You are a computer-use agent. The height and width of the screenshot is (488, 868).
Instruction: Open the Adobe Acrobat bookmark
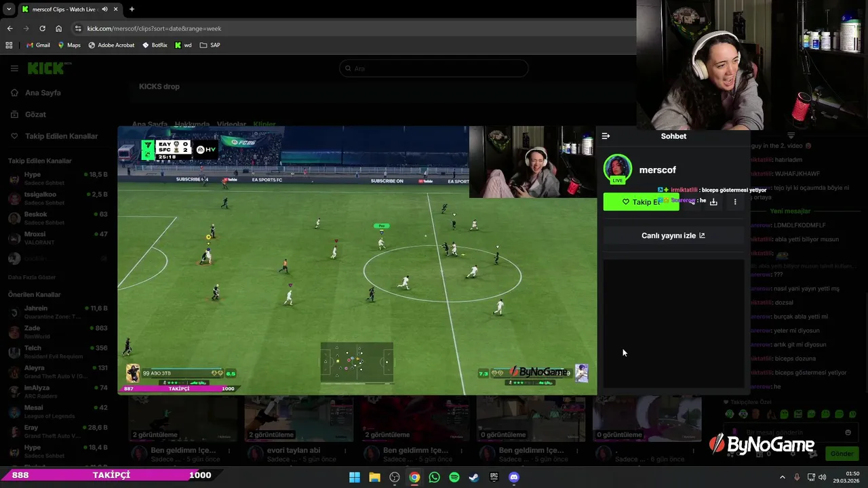pos(111,45)
